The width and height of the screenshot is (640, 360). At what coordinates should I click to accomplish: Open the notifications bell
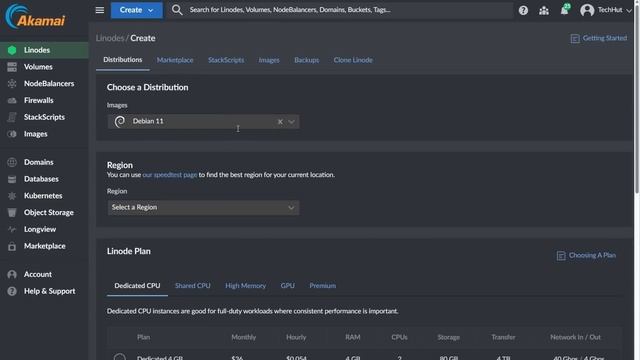(x=564, y=10)
